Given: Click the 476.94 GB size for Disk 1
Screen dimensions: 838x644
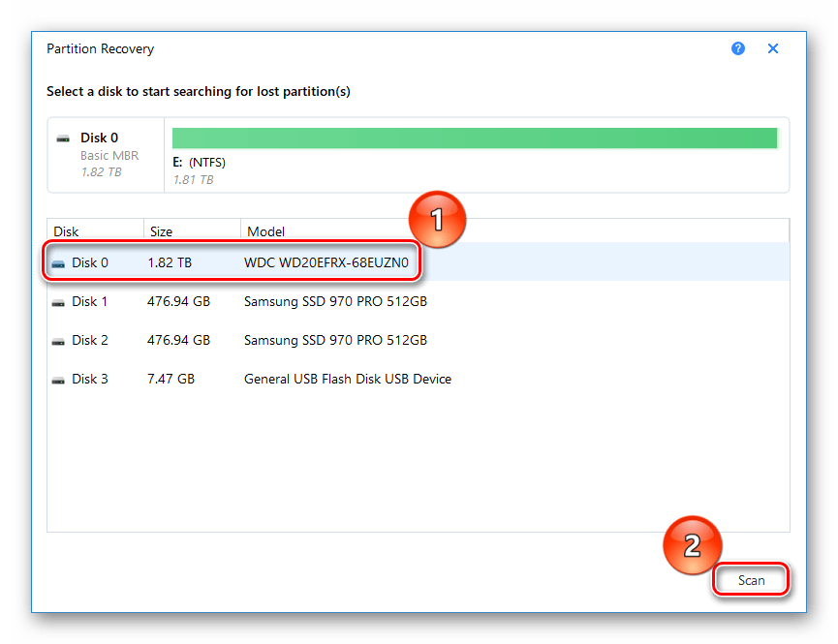Looking at the screenshot, I should tap(178, 301).
